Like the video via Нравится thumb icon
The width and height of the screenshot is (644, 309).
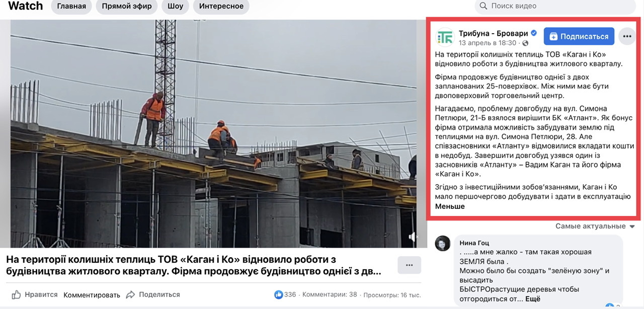(x=17, y=295)
